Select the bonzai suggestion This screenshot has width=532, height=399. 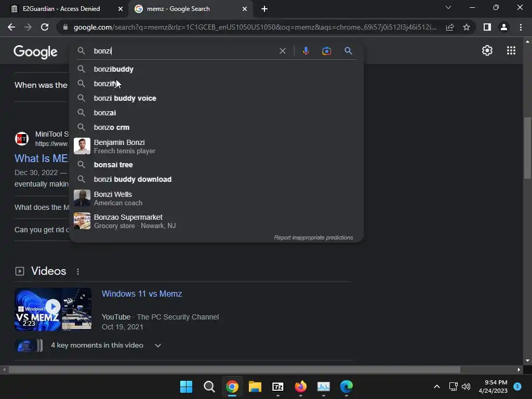tap(216, 113)
